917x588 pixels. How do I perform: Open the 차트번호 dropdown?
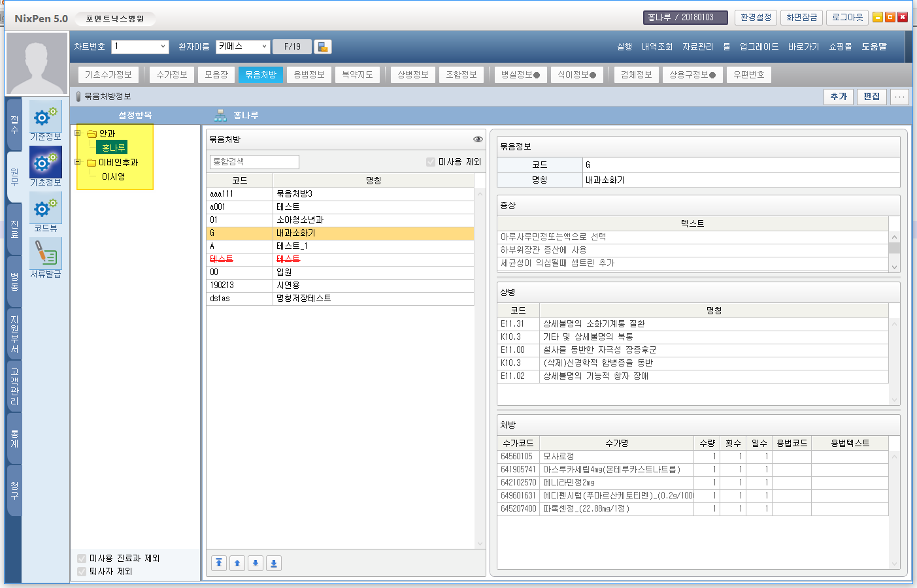pos(163,46)
